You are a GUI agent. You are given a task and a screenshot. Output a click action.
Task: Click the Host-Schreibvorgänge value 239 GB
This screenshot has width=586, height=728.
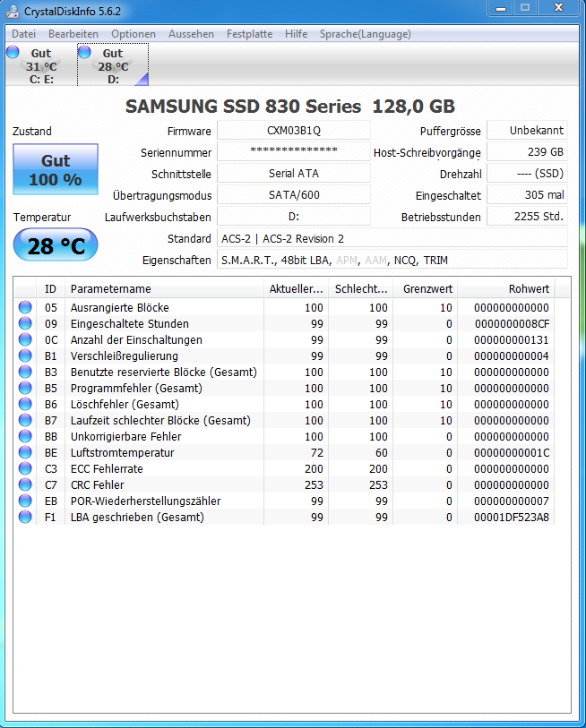coord(527,152)
